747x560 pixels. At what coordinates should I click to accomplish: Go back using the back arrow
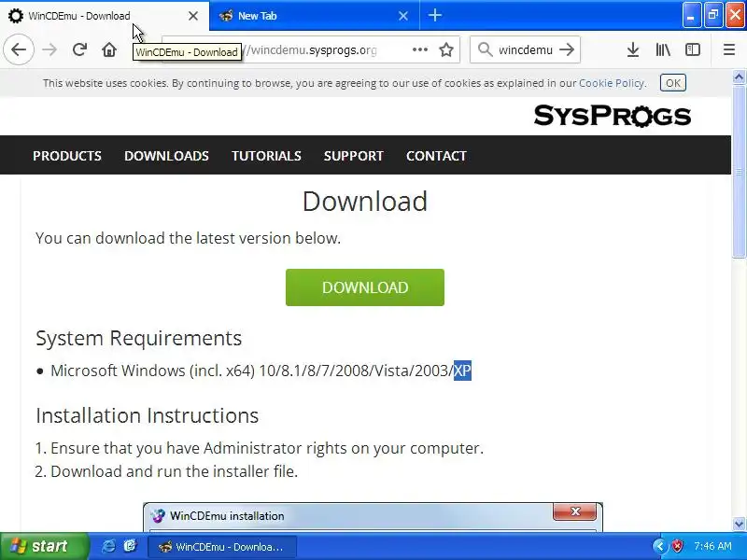pos(19,49)
